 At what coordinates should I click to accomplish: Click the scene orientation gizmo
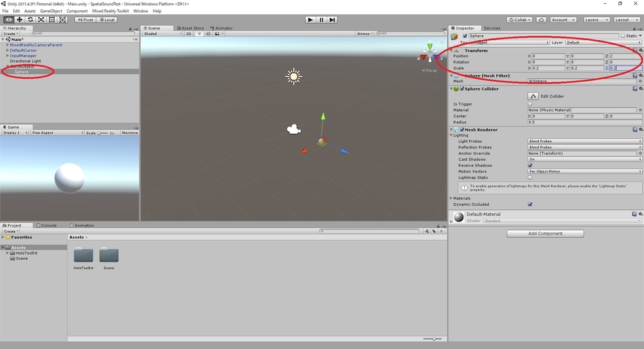[x=430, y=54]
